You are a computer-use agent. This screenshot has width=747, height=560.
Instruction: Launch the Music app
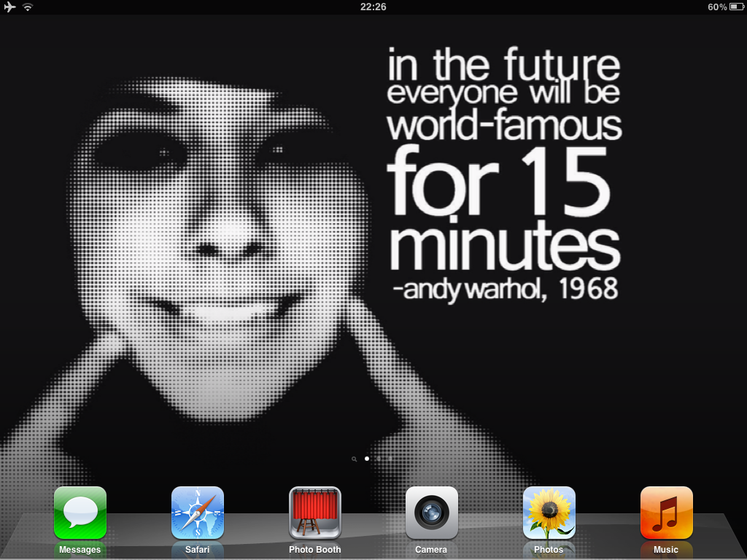[x=667, y=513]
